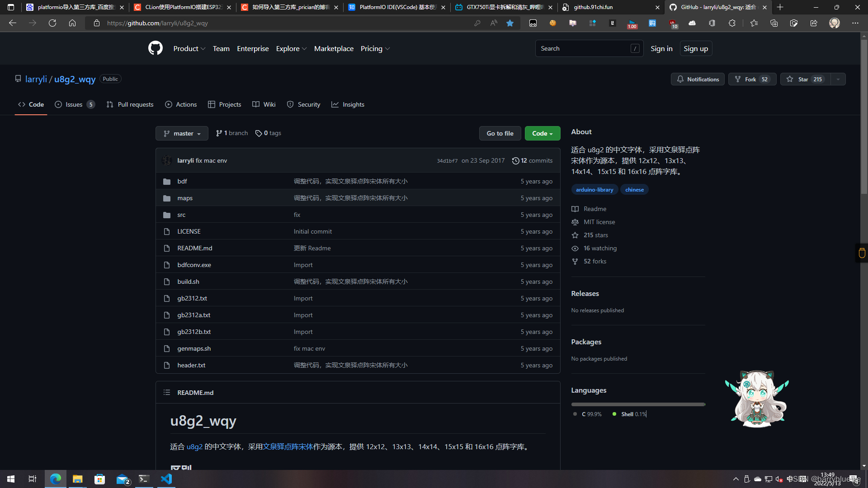Click the 0 tags link
The image size is (868, 488).
[x=268, y=133]
